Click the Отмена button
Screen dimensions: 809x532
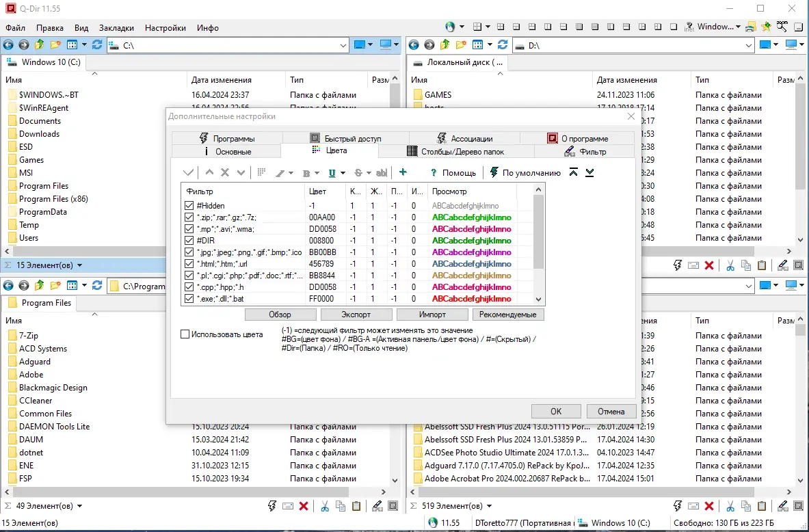coord(611,411)
